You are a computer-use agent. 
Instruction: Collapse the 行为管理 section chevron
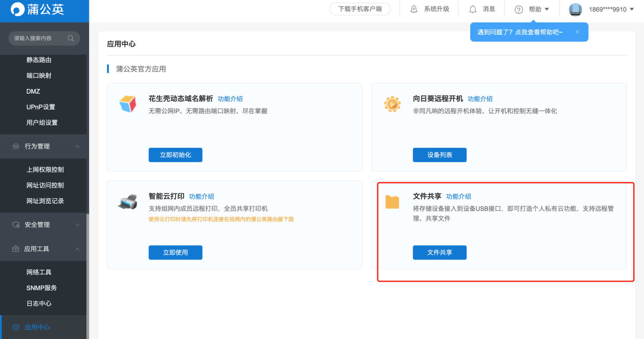pyautogui.click(x=77, y=146)
